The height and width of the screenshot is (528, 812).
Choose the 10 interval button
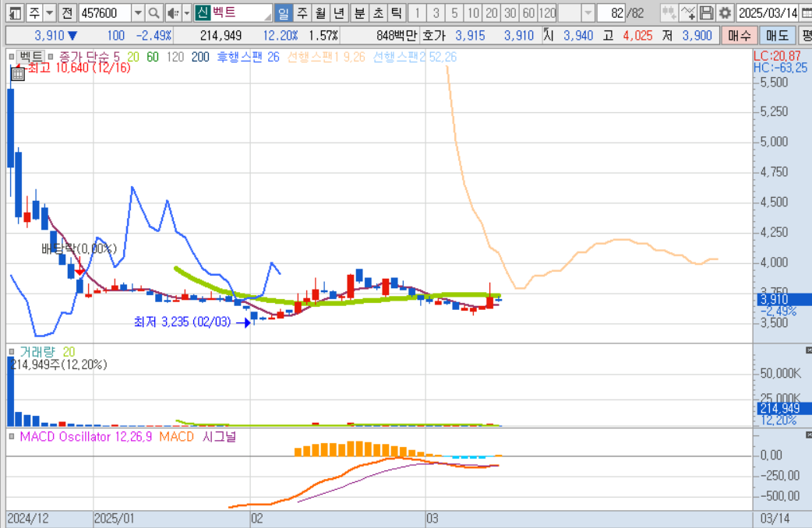click(473, 12)
